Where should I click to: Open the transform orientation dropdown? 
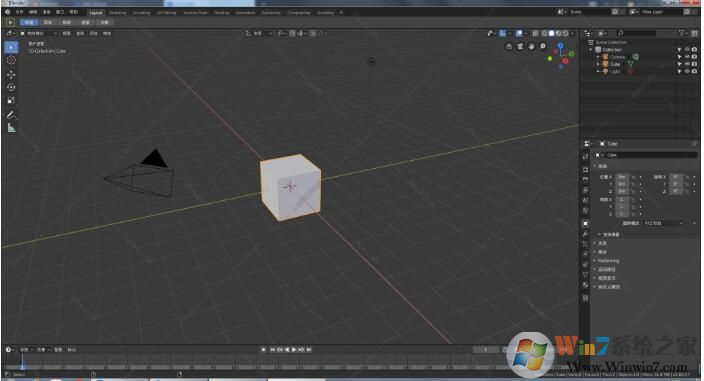[259, 33]
